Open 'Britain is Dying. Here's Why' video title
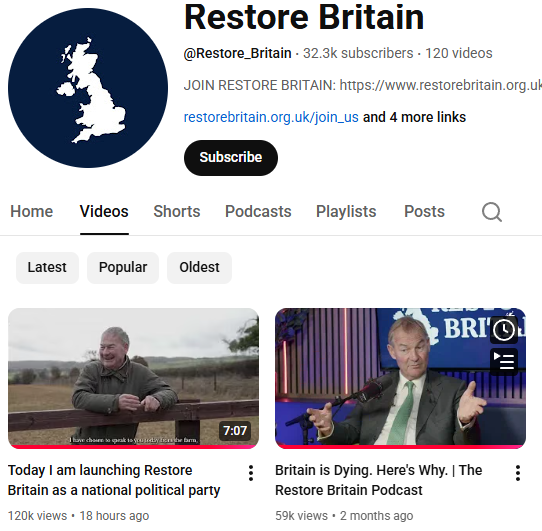Viewport: 542px width, 531px height. pyautogui.click(x=379, y=480)
